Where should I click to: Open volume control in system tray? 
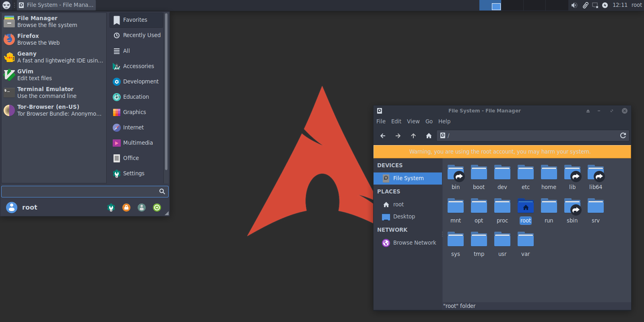574,5
